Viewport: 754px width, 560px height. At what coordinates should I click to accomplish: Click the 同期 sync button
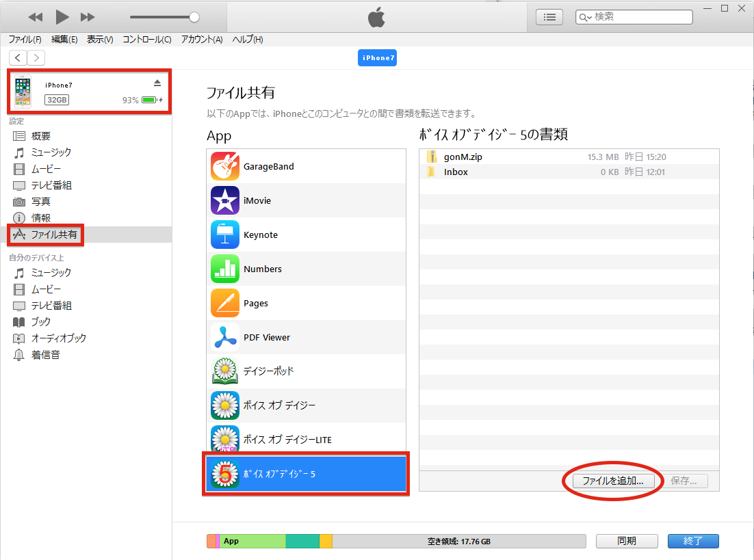[x=627, y=541]
